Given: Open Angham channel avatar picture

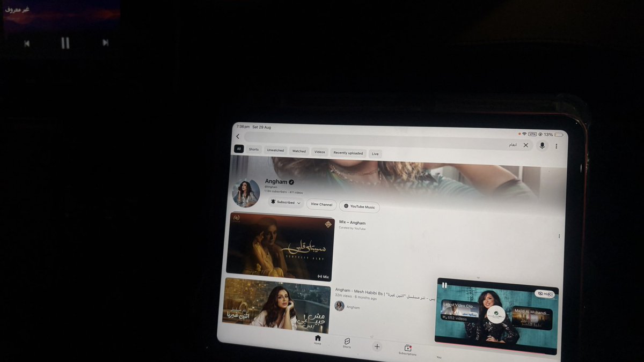Looking at the screenshot, I should click(246, 193).
